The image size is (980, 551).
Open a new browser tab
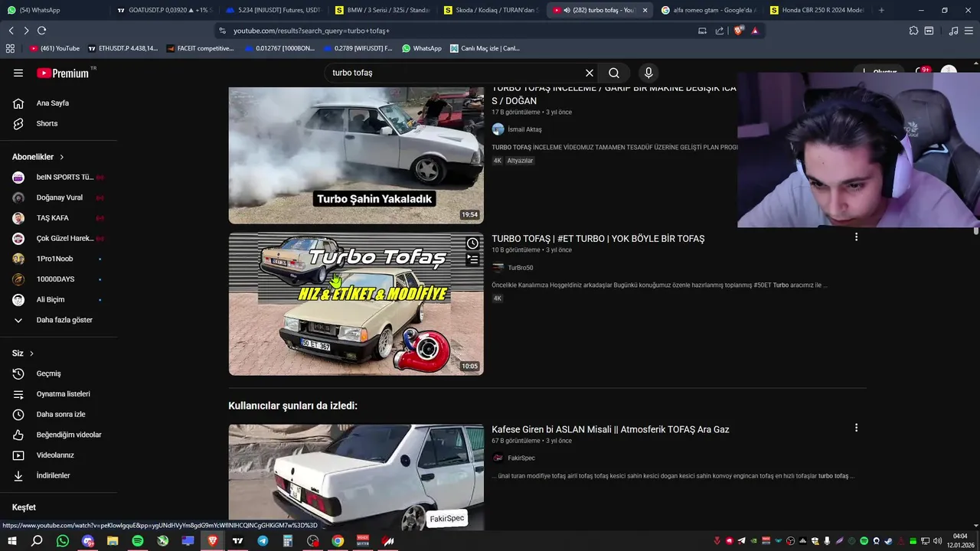pos(881,10)
